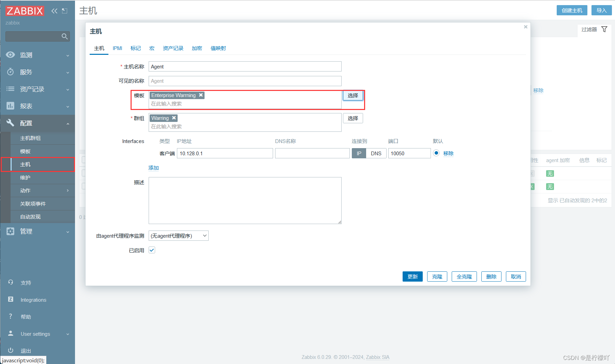
Task: Toggle the kiosk/hide sidebar icon
Action: (64, 11)
